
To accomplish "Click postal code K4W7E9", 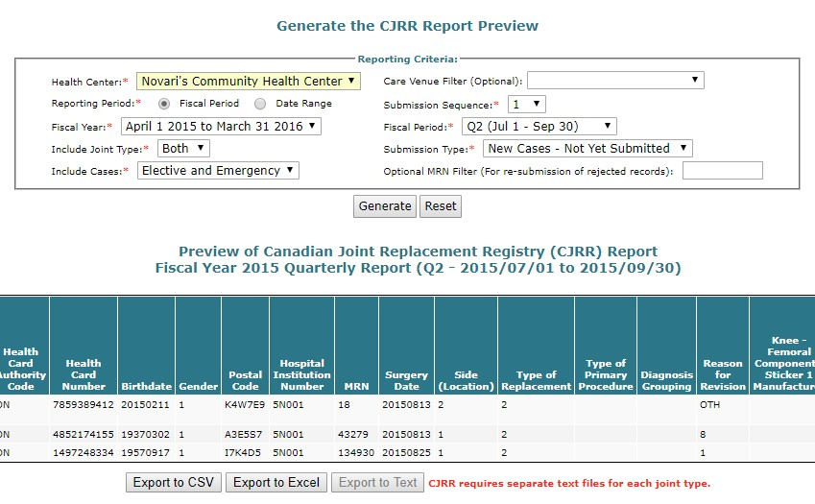I will pyautogui.click(x=245, y=405).
